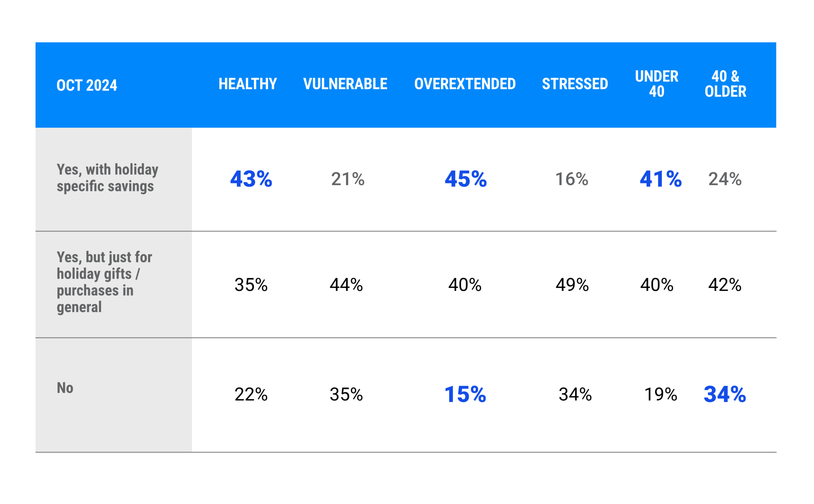Select the highlighted 15% Overextended value
Screen dimensions: 814x504
coord(465,394)
